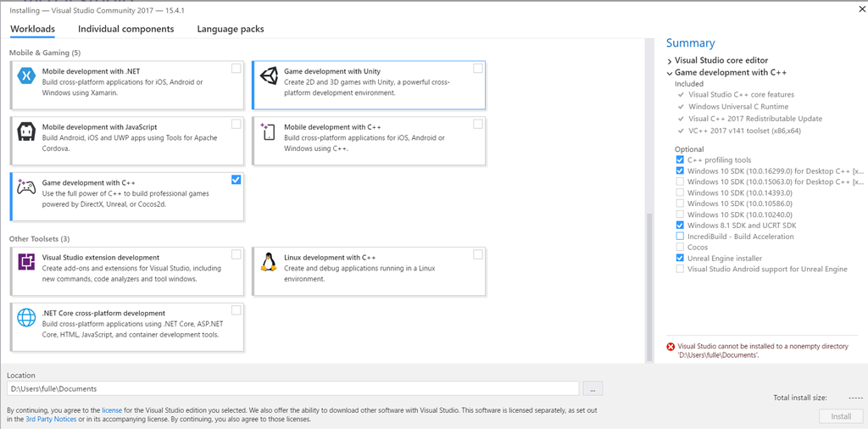
Task: Click the game controller C++ workload icon
Action: click(27, 187)
